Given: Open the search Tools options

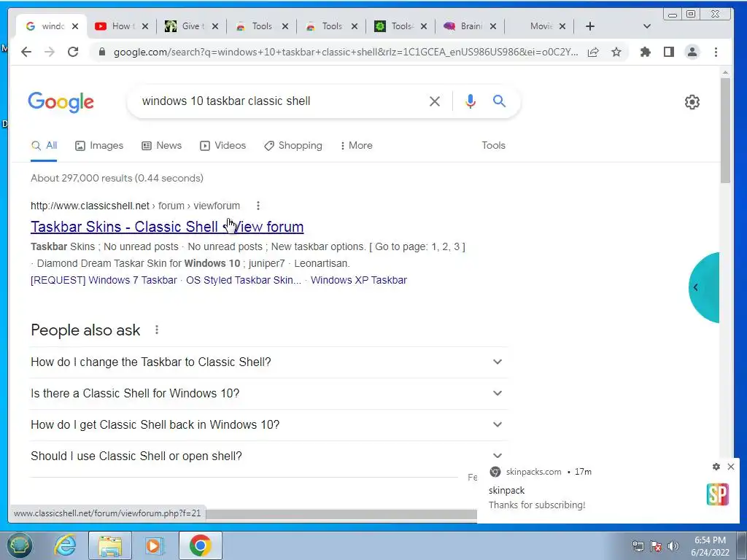Looking at the screenshot, I should [x=493, y=145].
